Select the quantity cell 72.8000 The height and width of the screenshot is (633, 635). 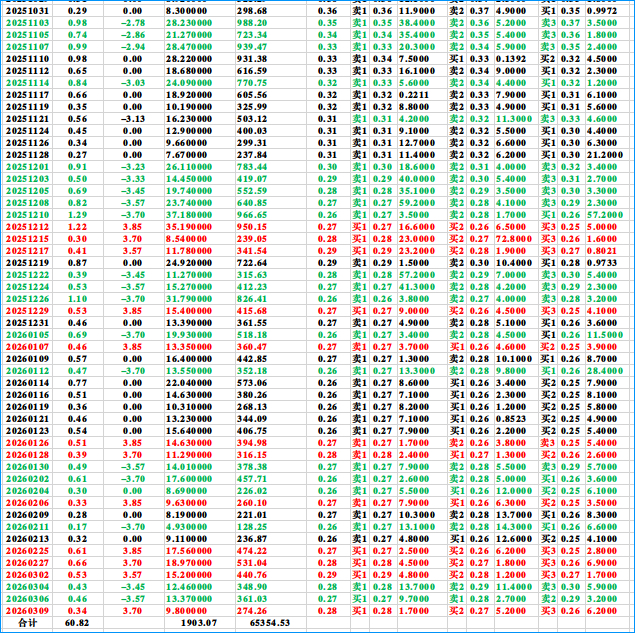514,239
